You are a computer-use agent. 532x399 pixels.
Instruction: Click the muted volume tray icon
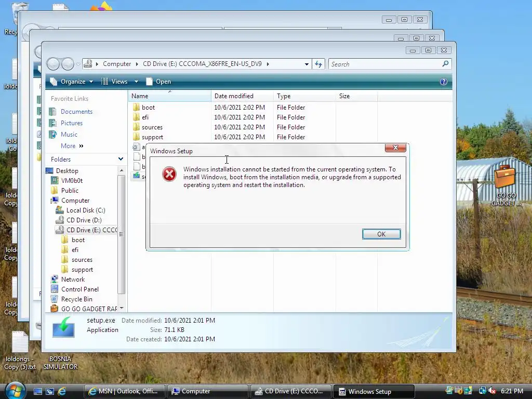[x=492, y=391]
